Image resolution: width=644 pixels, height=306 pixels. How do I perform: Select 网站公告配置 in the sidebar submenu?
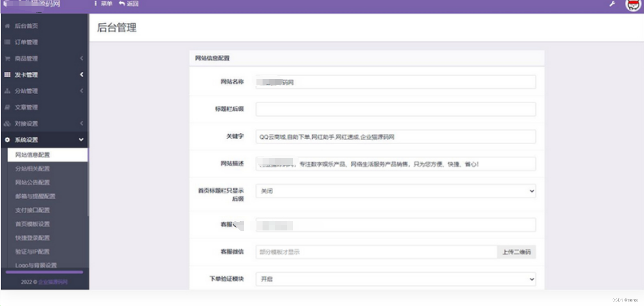coord(32,183)
